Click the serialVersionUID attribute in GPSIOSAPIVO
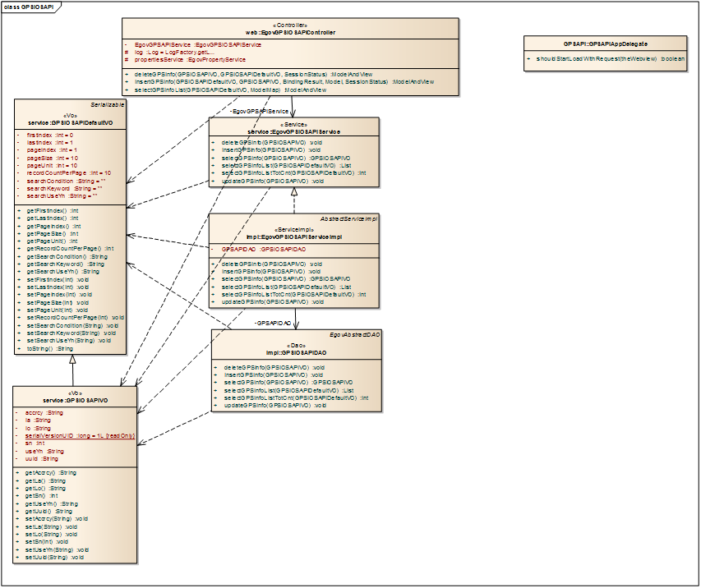 (80, 435)
